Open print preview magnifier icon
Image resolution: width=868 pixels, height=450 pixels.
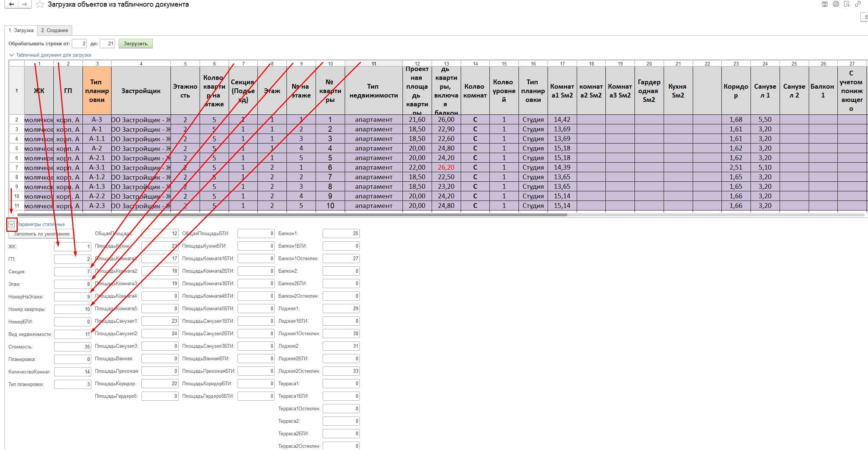[847, 4]
